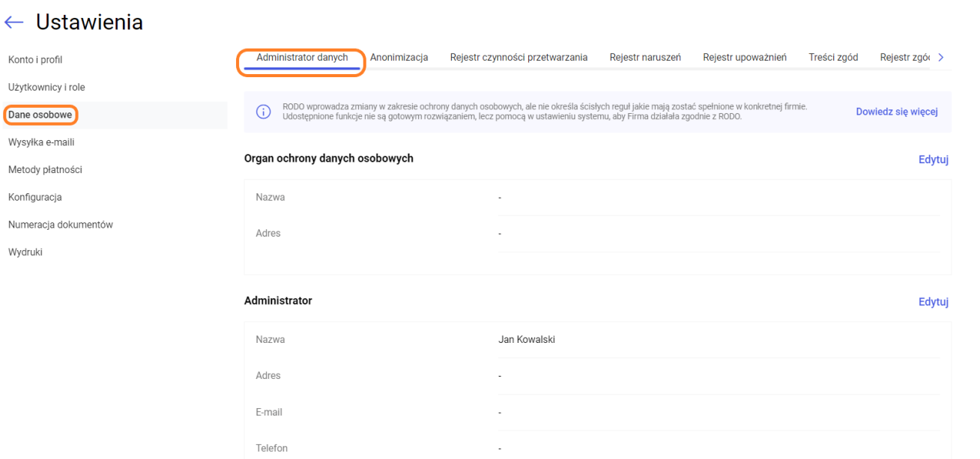The width and height of the screenshot is (980, 459).
Task: Open the Konfiguracja section
Action: 34,198
